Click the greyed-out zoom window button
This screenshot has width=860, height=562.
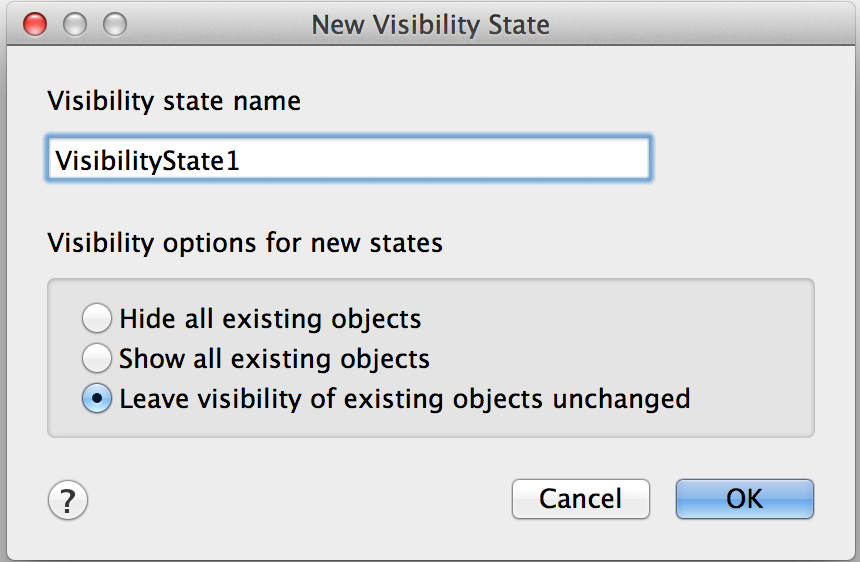click(115, 23)
